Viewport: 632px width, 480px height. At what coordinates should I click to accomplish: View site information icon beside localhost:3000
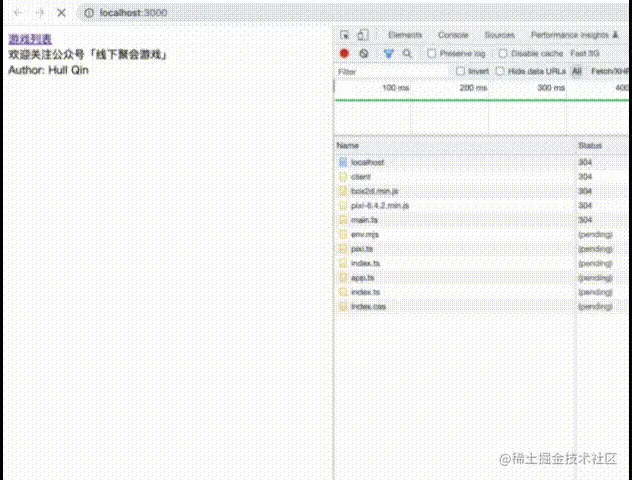click(89, 13)
